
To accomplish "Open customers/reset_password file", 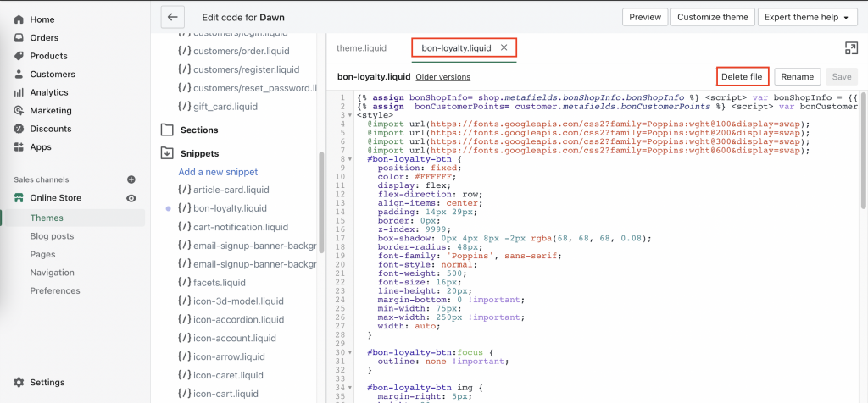I will click(x=255, y=88).
